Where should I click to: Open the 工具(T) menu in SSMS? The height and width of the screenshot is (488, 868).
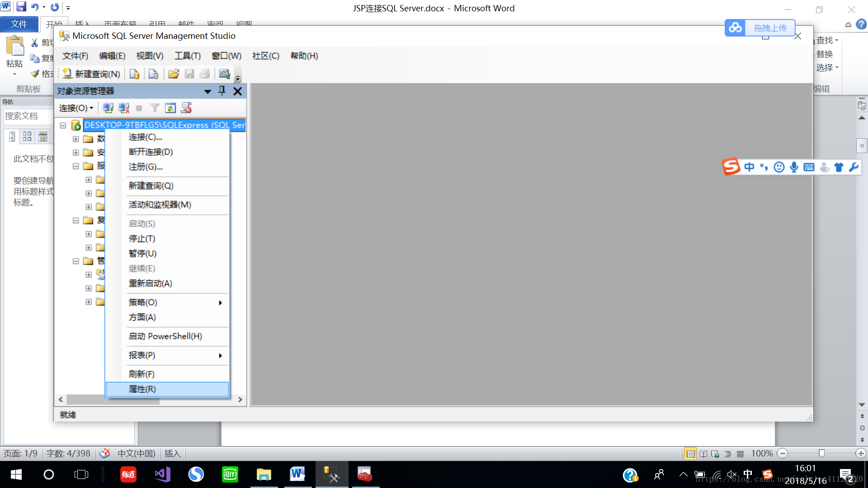pyautogui.click(x=188, y=56)
